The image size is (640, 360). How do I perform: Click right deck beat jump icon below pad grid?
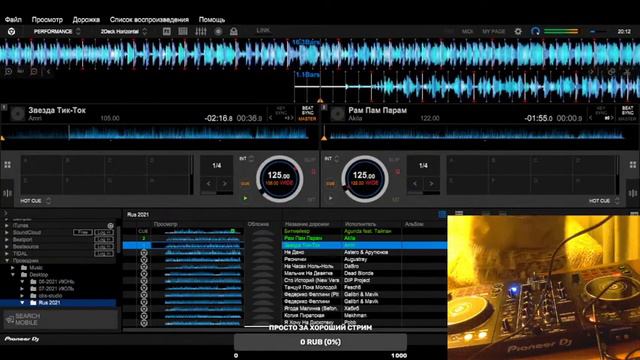(x=633, y=193)
